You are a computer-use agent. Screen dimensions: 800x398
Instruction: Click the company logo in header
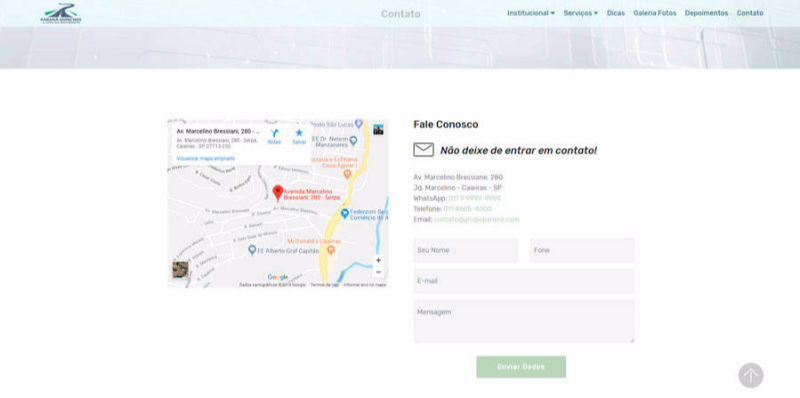point(61,13)
